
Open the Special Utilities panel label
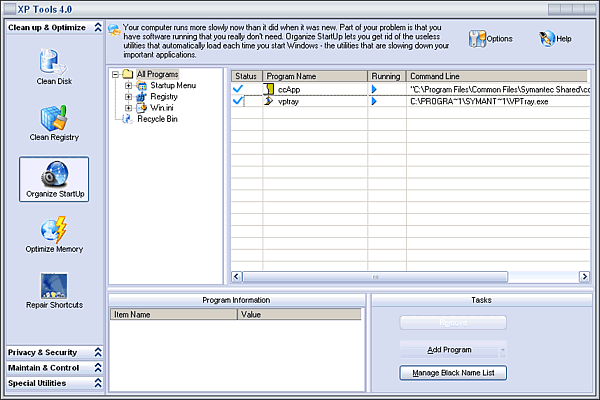click(37, 383)
